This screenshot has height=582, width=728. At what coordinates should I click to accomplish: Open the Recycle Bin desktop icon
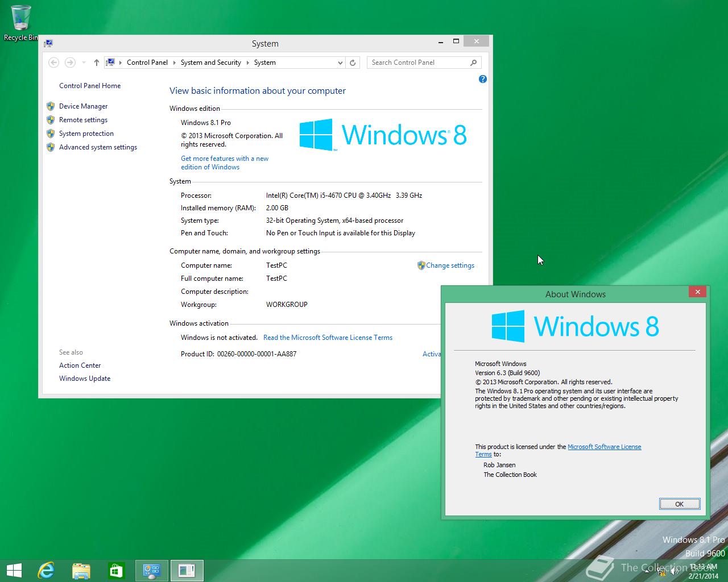[20, 23]
